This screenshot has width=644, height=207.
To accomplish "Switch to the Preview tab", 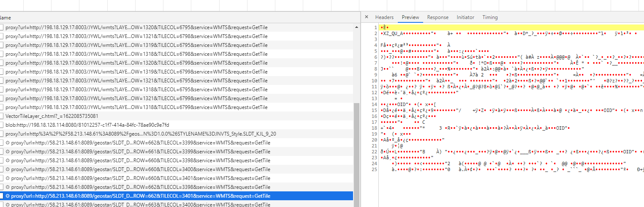I will click(x=410, y=17).
